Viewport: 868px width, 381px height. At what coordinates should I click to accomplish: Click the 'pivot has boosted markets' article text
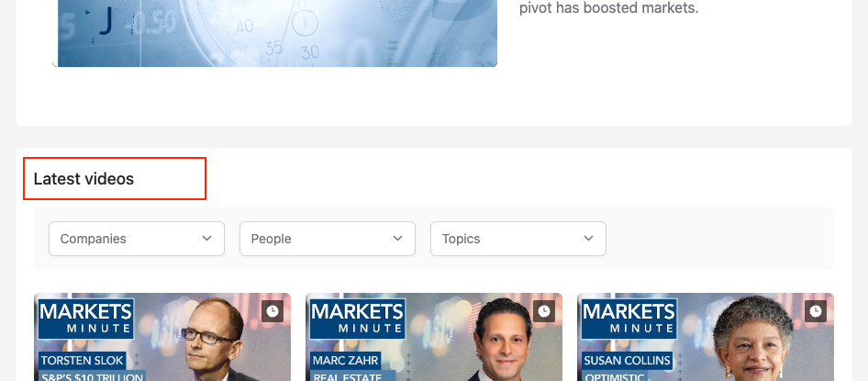tap(609, 8)
